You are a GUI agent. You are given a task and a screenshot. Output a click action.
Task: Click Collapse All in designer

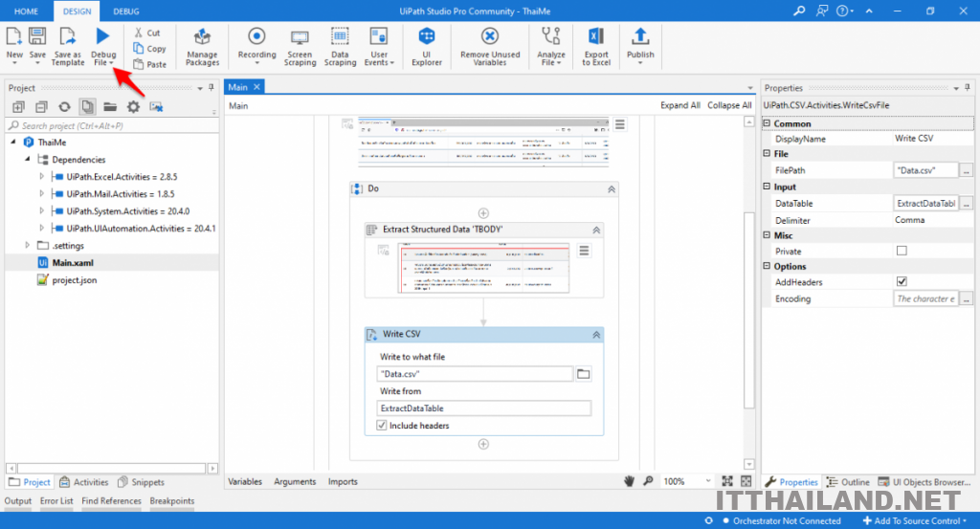click(729, 105)
